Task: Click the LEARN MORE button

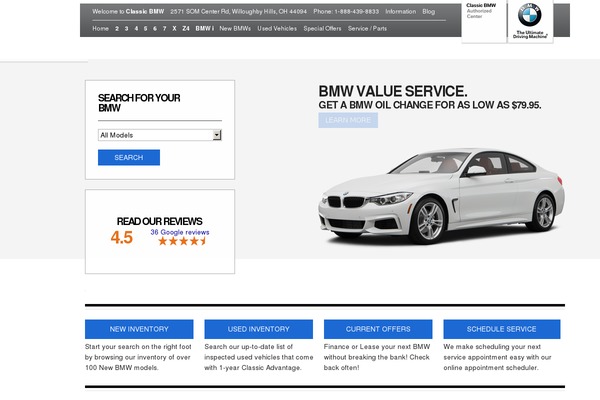Action: pyautogui.click(x=348, y=120)
